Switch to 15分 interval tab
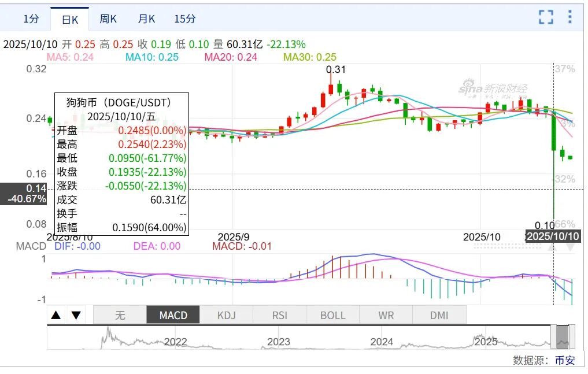 (x=185, y=19)
